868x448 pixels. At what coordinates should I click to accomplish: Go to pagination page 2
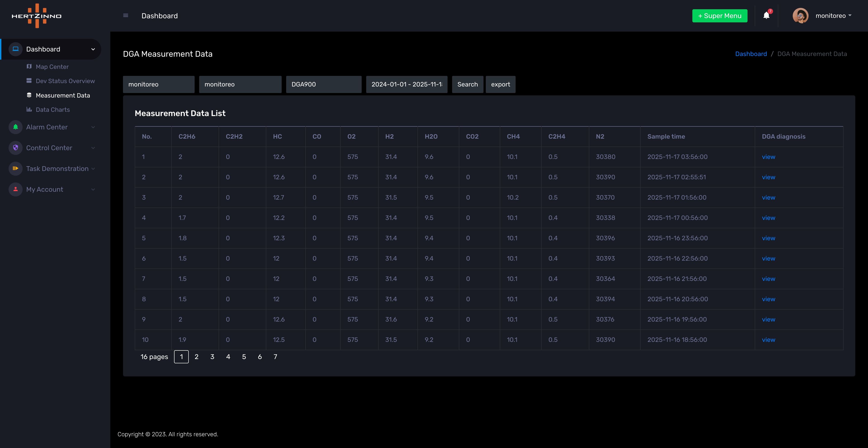click(196, 357)
